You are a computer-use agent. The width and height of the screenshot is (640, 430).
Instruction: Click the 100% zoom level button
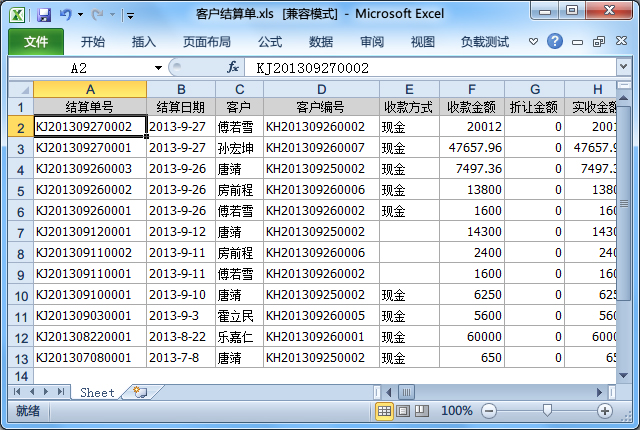tap(456, 411)
